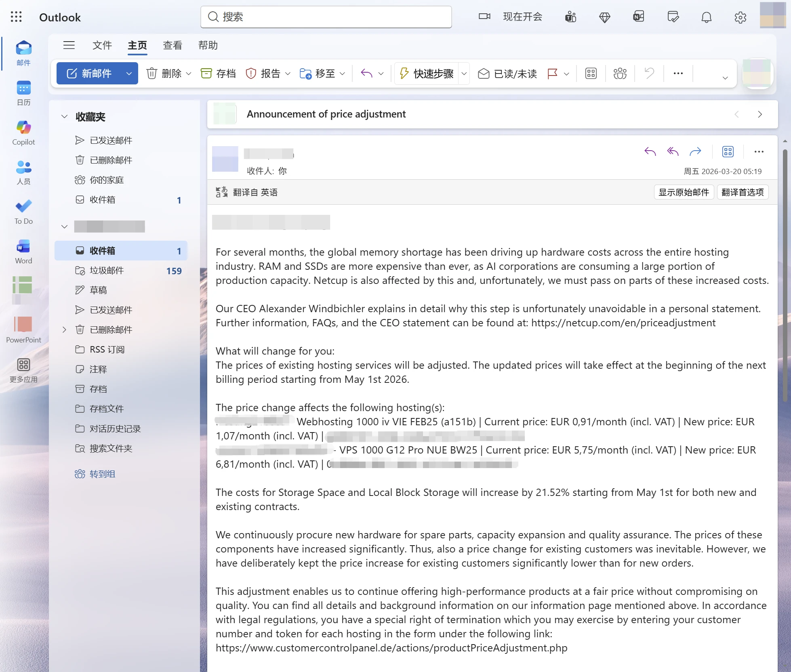This screenshot has height=672, width=791.
Task: Collapse the Favorites folder group
Action: [x=64, y=117]
